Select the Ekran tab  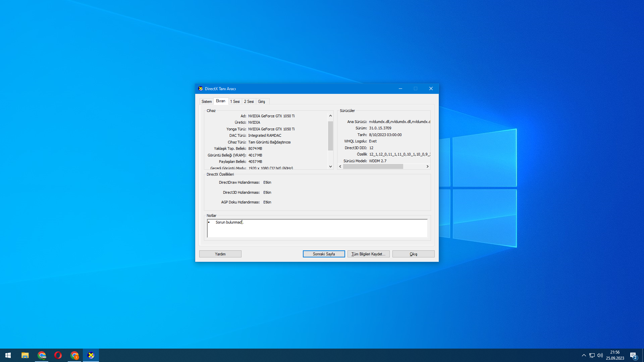pyautogui.click(x=221, y=101)
